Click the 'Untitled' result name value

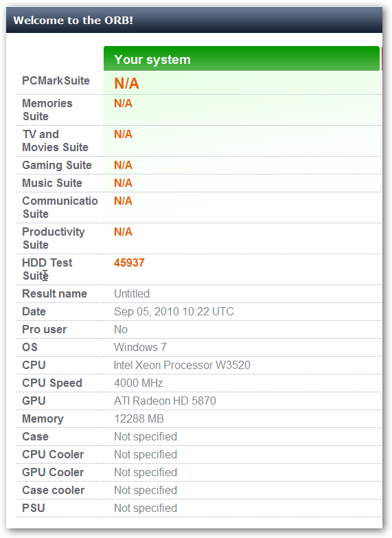132,293
